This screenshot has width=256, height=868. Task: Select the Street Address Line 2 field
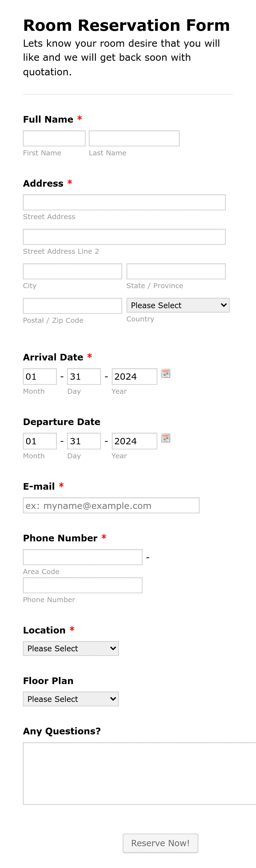pos(124,236)
